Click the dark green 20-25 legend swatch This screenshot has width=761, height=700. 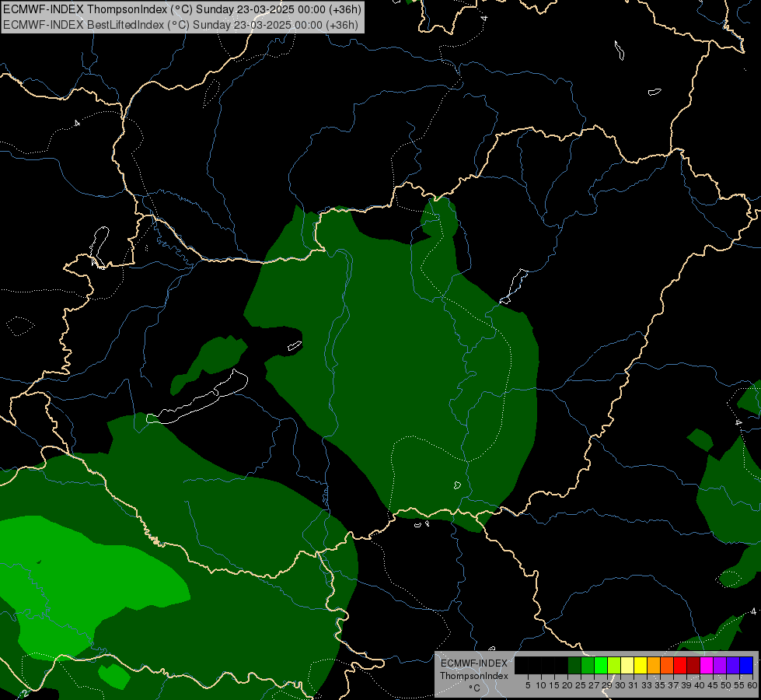pos(574,665)
